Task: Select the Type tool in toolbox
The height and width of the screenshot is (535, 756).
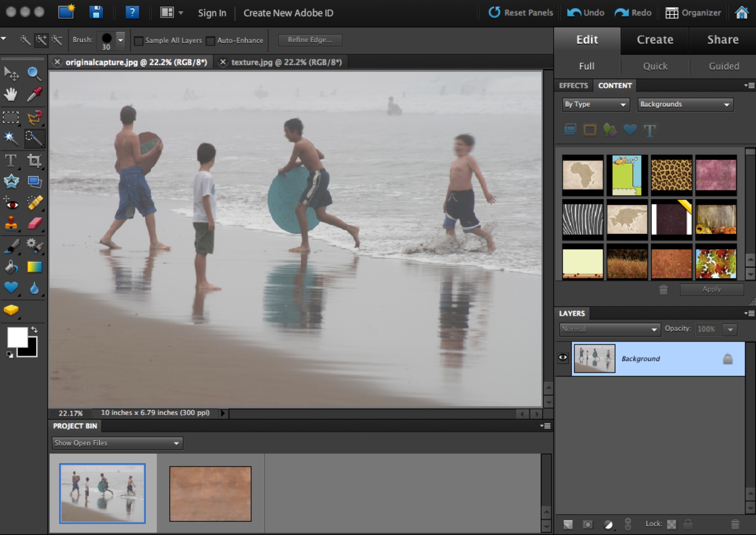Action: 11,161
